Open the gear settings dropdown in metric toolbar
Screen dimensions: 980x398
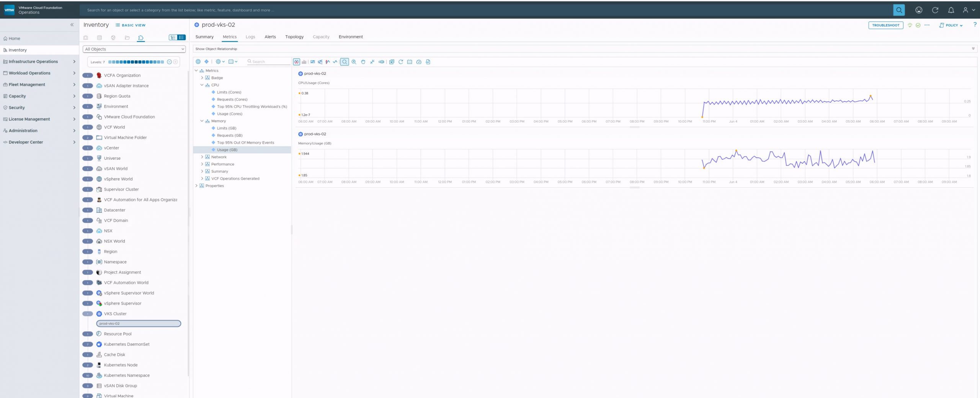pyautogui.click(x=220, y=62)
